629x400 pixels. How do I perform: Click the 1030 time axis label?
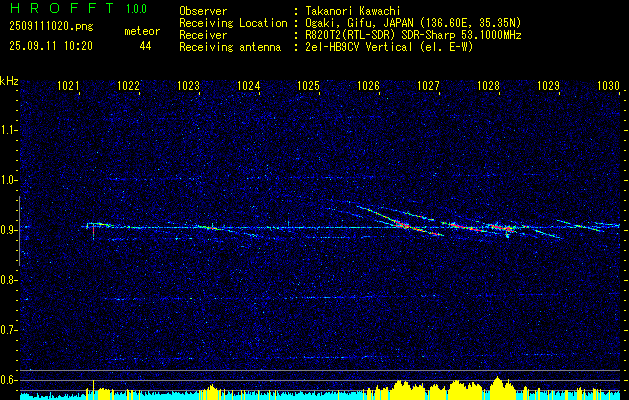click(609, 85)
